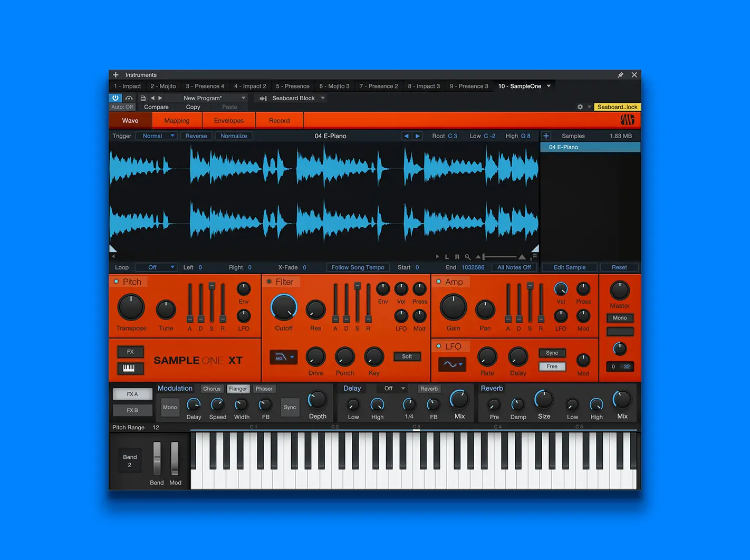Image resolution: width=750 pixels, height=560 pixels.
Task: Switch to the Wave tab
Action: point(130,120)
